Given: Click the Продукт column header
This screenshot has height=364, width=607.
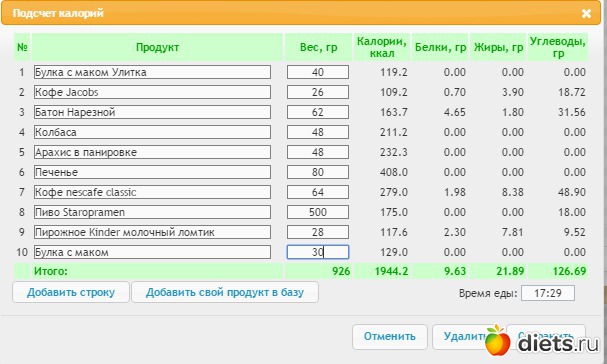Looking at the screenshot, I should point(157,47).
